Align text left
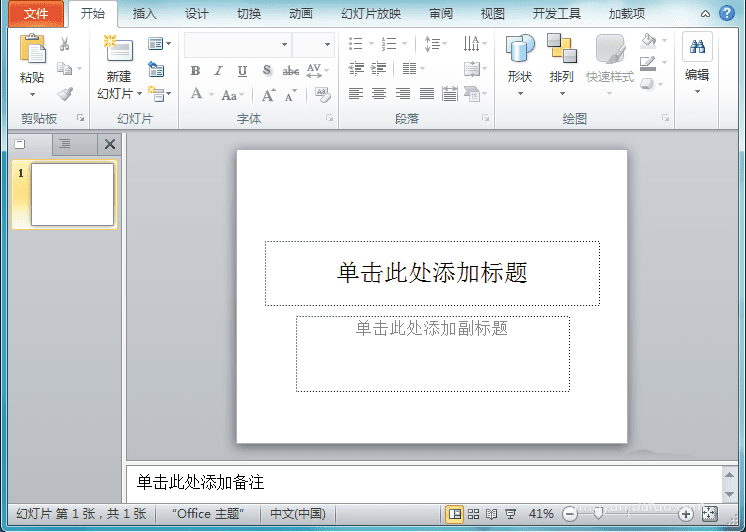Viewport: 746px width, 532px height. (356, 94)
